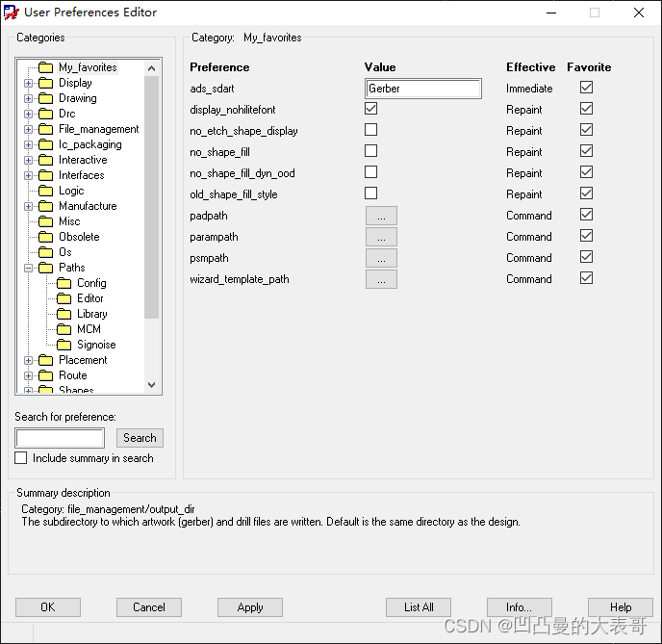Screen dimensions: 662x644
Task: Unfavorite the ads_sdart preference
Action: (x=586, y=88)
